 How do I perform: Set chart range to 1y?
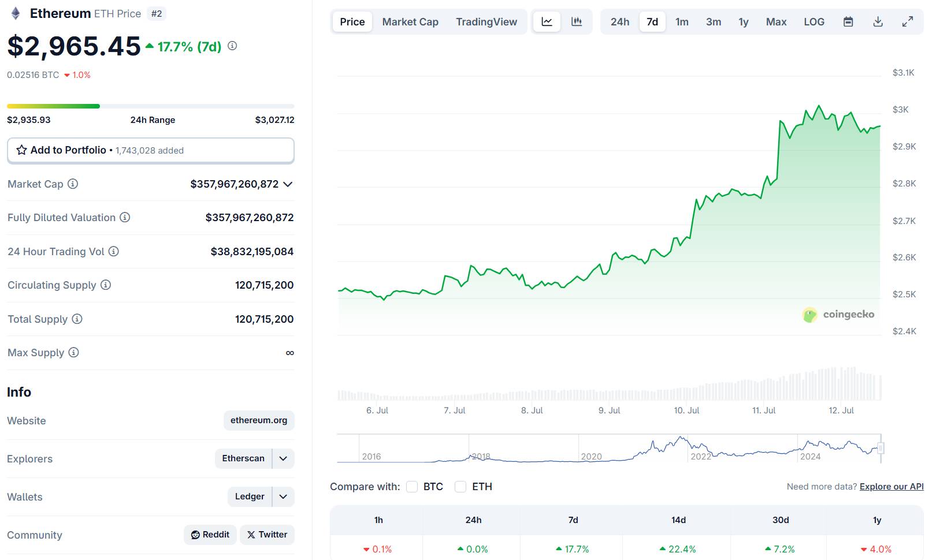tap(744, 22)
